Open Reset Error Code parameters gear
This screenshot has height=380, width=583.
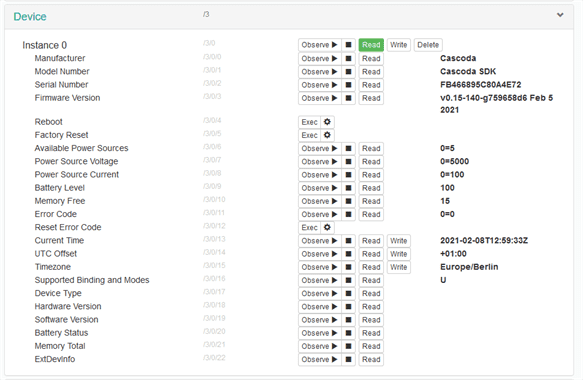tap(327, 227)
